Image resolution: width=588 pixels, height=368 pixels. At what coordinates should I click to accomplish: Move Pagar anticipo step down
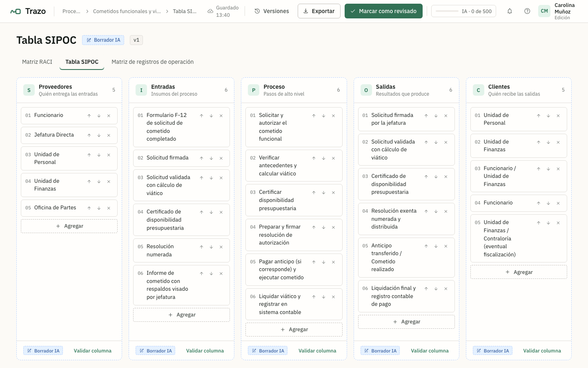pyautogui.click(x=323, y=262)
